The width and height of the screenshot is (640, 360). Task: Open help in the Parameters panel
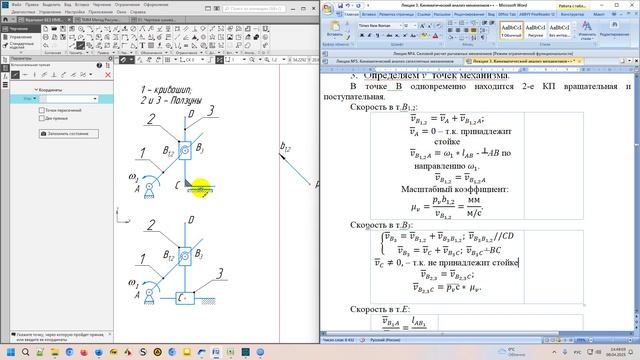tap(99, 65)
